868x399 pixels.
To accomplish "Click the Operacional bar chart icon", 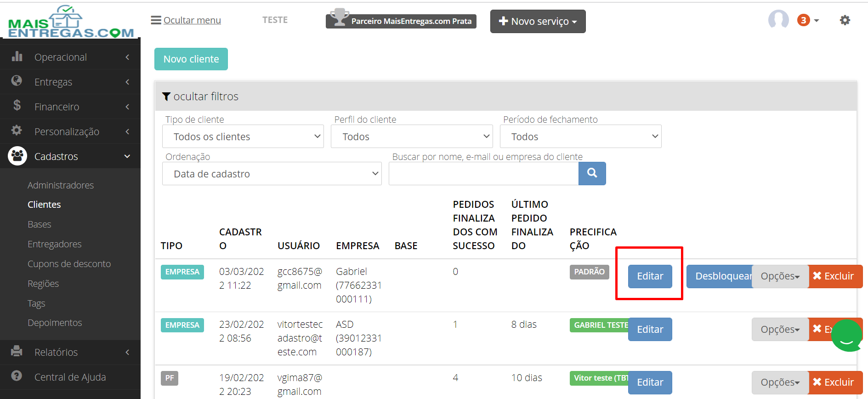I will tap(17, 56).
